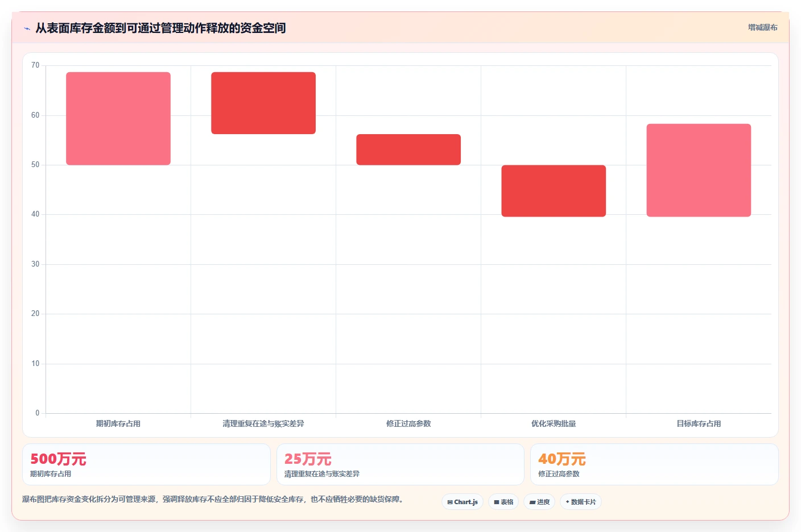
Task: Click the 增减瀑布 label in the header
Action: click(x=762, y=27)
